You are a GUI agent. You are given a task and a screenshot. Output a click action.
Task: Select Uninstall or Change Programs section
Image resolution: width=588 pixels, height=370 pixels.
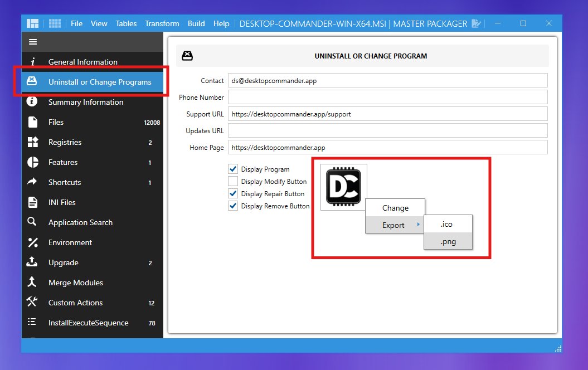(100, 82)
